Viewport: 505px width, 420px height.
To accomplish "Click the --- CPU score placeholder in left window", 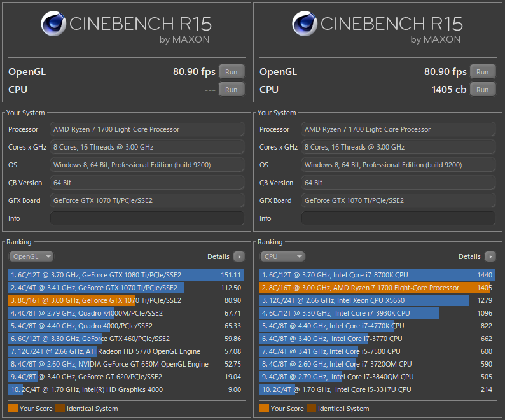I will (x=210, y=90).
